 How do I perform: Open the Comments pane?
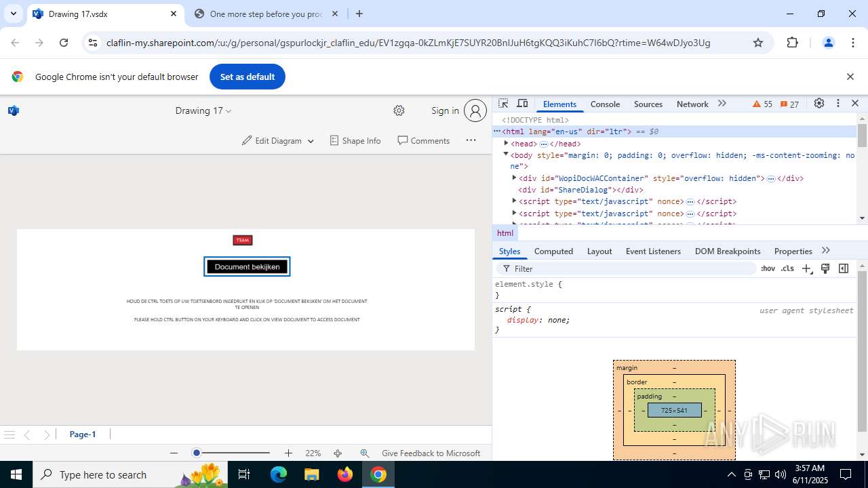tap(424, 140)
